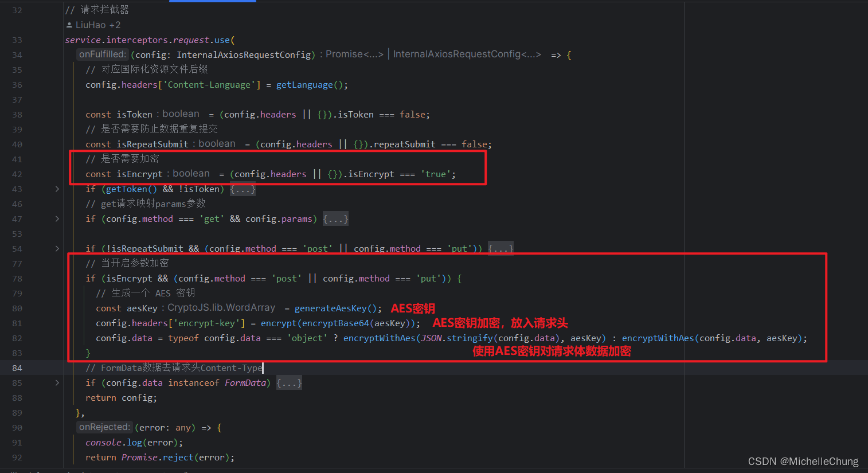Expand the {...} after the FormData instanceof check
This screenshot has height=473, width=868.
tap(289, 382)
